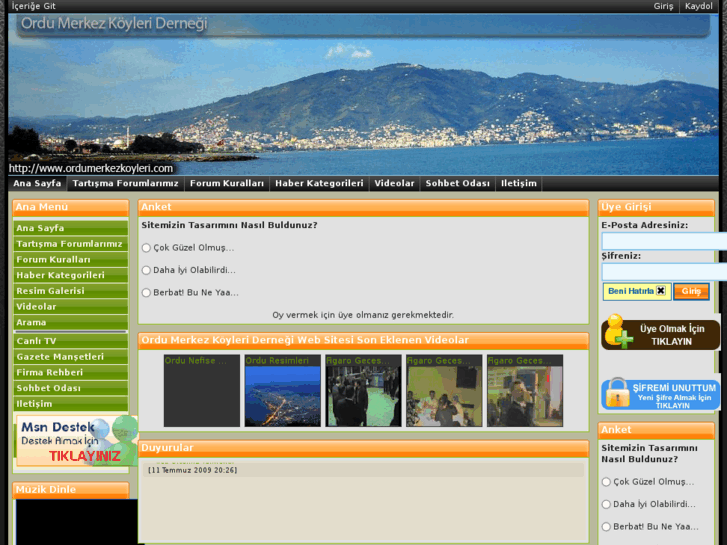The height and width of the screenshot is (545, 727).
Task: Go to Forum Kuralları in top navigation
Action: [227, 183]
